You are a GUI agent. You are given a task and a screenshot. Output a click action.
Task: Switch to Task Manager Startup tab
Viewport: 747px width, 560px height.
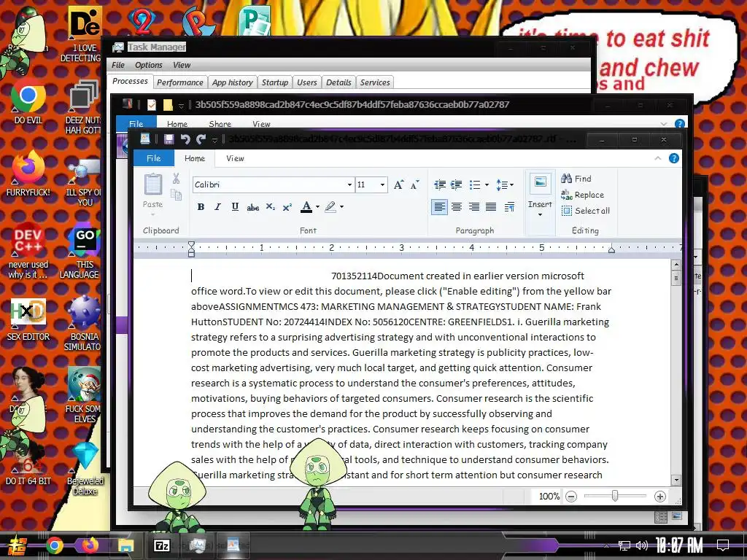pos(275,82)
